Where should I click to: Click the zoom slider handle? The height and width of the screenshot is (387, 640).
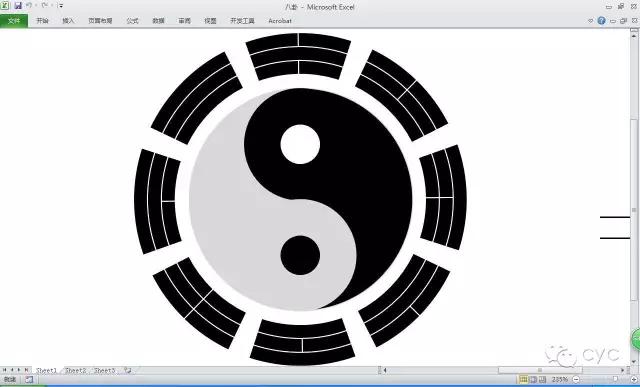click(x=616, y=380)
